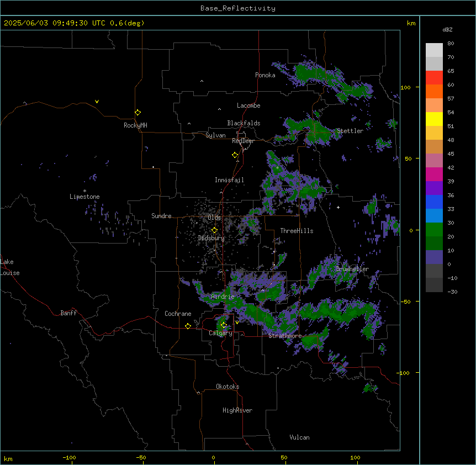Screen dimensions: 476x465
Task: Click the Base_Reflectivity title text
Action: (x=238, y=8)
